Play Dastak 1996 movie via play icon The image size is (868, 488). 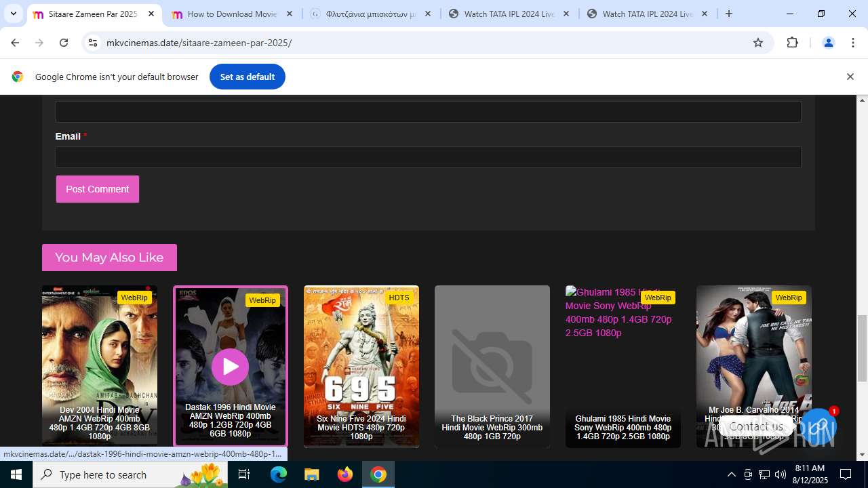(x=230, y=367)
